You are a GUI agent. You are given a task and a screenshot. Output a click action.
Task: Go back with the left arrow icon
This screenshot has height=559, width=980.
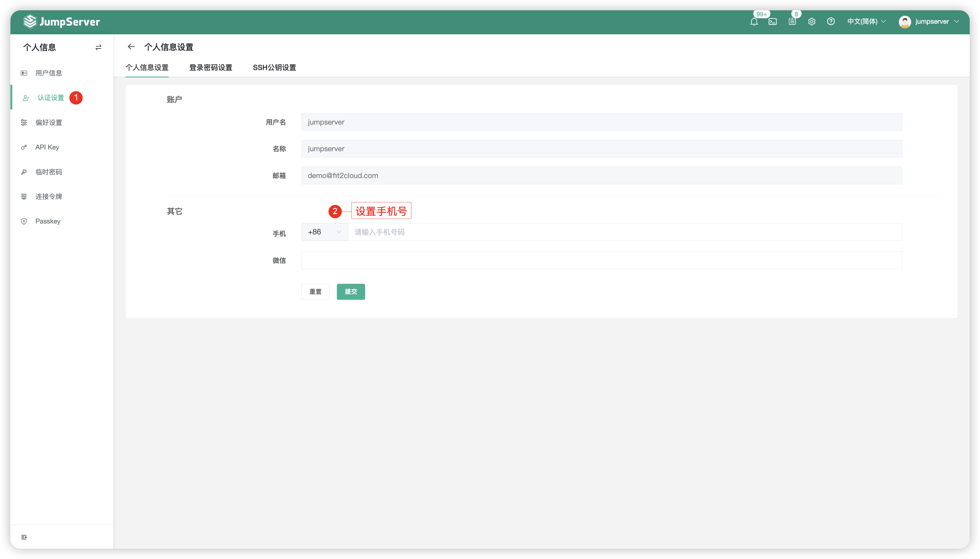(x=131, y=47)
